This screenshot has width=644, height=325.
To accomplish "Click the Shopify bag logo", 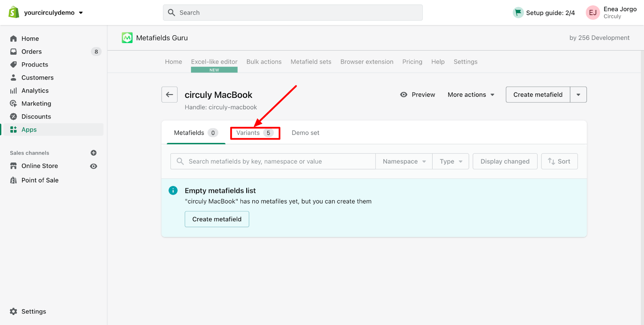I will coord(14,12).
